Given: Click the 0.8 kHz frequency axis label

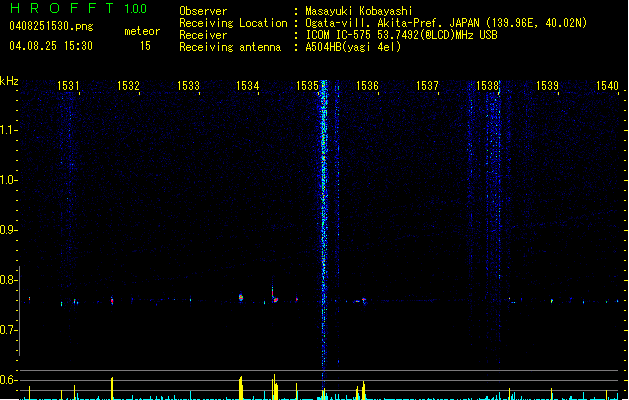Looking at the screenshot, I should [8, 280].
